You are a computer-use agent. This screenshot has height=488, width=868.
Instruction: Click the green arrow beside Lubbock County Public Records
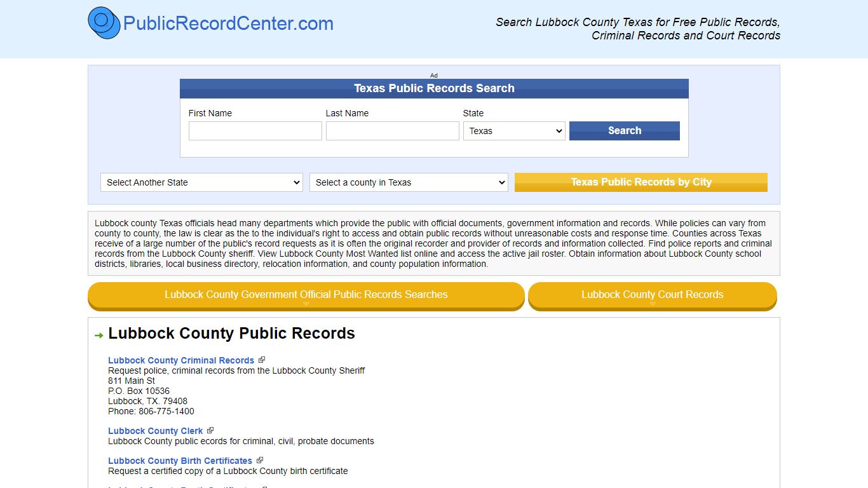tap(98, 335)
